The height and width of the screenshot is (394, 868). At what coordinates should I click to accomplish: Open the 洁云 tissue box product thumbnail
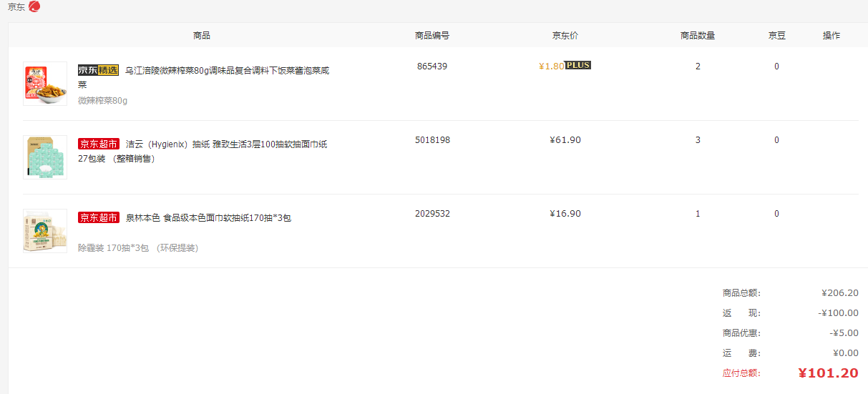(x=45, y=157)
